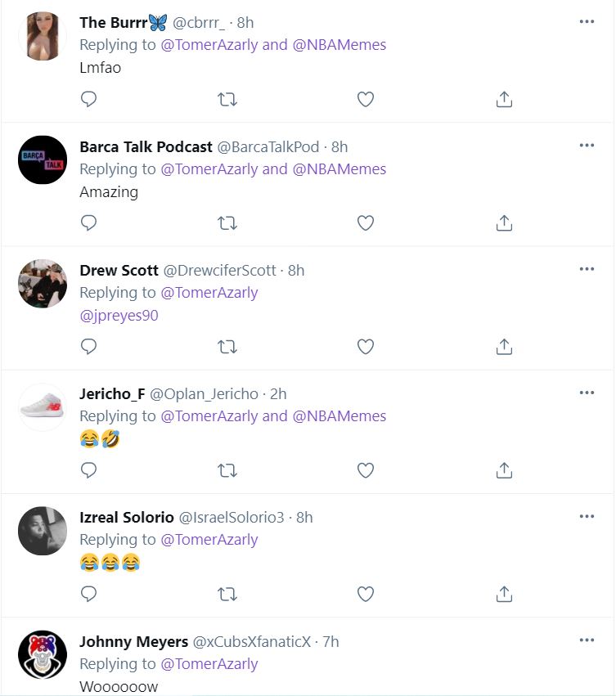Open Barca Talk Podcast's avatar image
The width and height of the screenshot is (616, 696).
[43, 159]
